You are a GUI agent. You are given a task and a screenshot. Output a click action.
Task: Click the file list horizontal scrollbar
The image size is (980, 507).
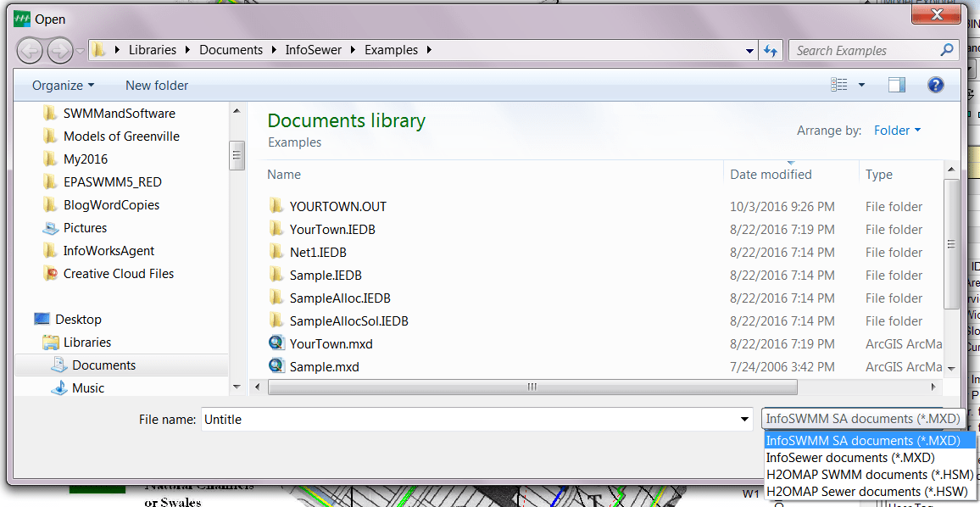(x=532, y=387)
